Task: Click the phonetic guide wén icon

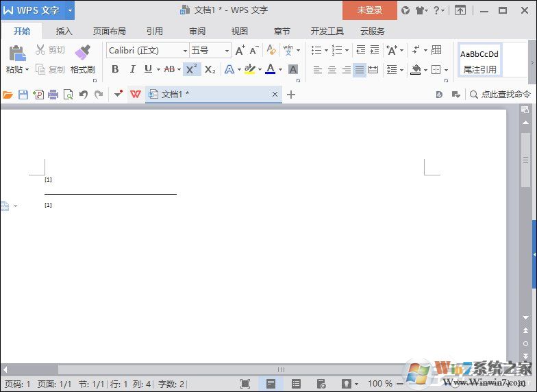Action: click(288, 50)
